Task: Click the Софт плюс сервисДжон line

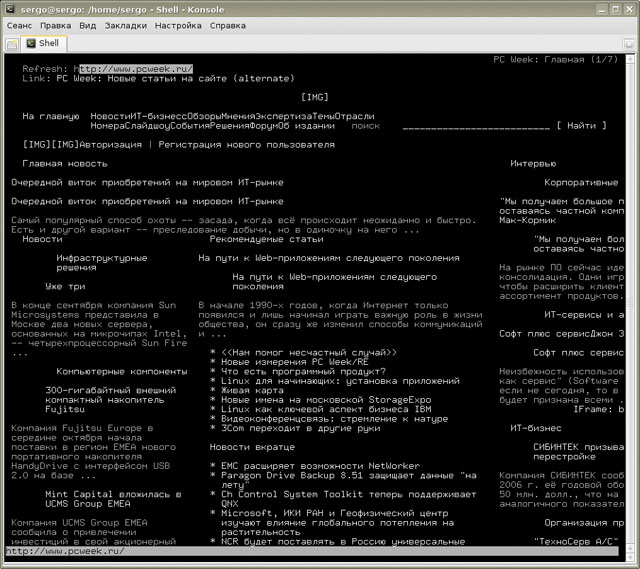Action: [561, 334]
